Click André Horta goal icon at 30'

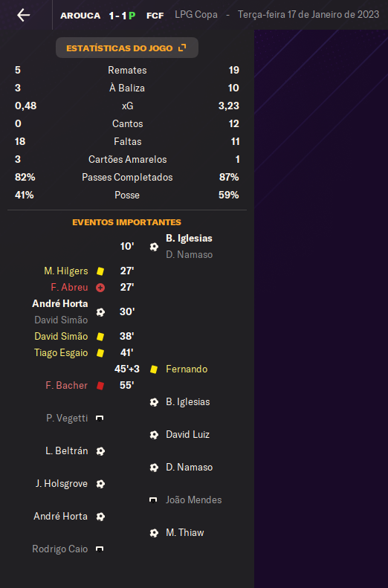pos(100,312)
